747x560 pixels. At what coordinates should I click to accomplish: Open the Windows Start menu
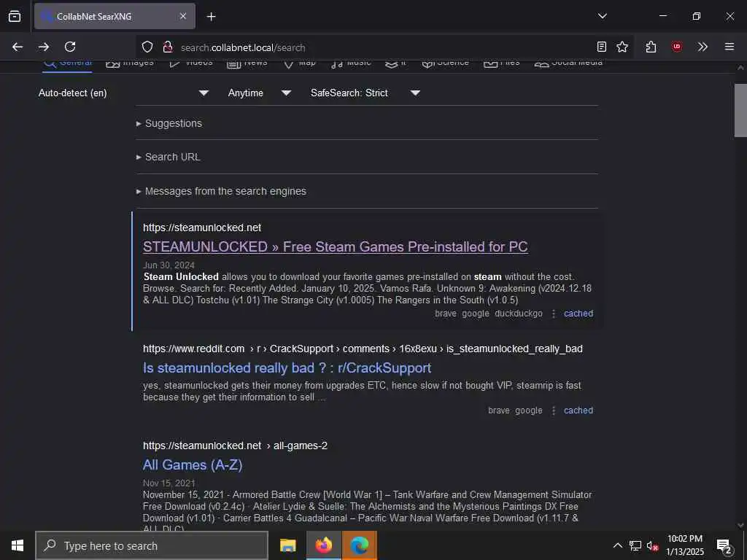[18, 545]
